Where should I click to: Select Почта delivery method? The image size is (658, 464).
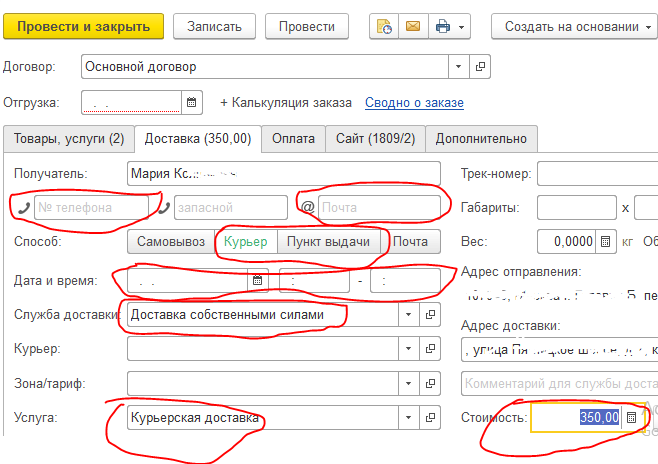410,242
